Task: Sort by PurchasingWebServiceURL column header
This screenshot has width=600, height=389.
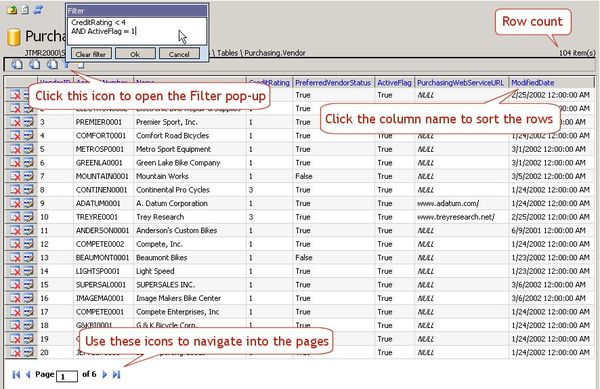Action: point(460,83)
